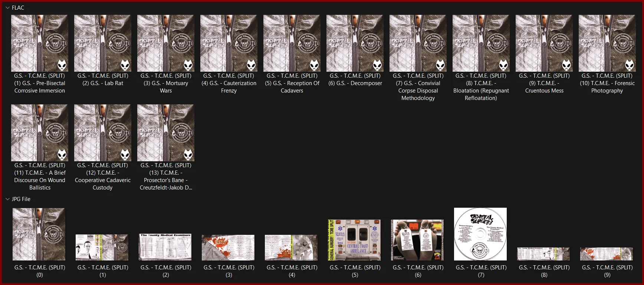Click JPG filename 'G.S. - T.C.M.E. (SPLIT) (7)'
The height and width of the screenshot is (285, 644).
pos(481,271)
